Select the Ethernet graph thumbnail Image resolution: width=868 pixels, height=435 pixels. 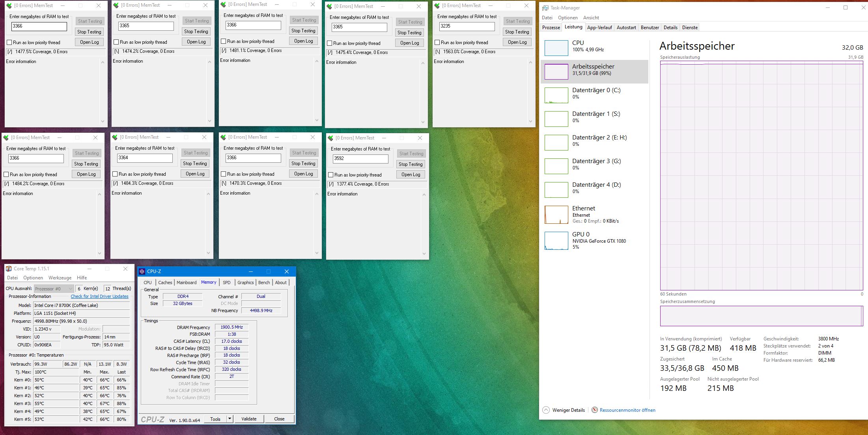coord(556,215)
